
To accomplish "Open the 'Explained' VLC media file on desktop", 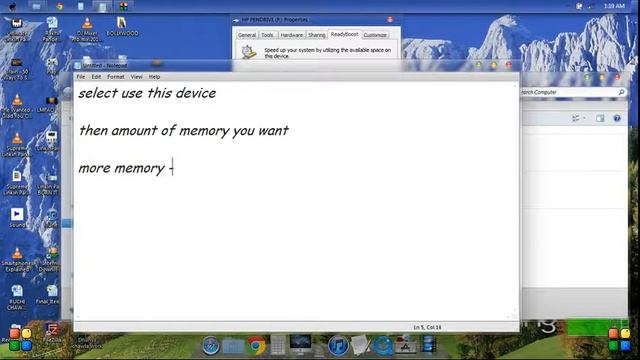I will pos(17,260).
